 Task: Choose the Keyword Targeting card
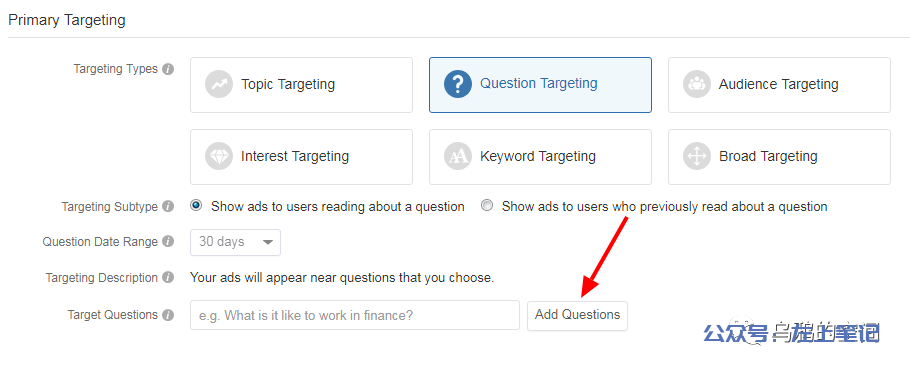[x=540, y=157]
